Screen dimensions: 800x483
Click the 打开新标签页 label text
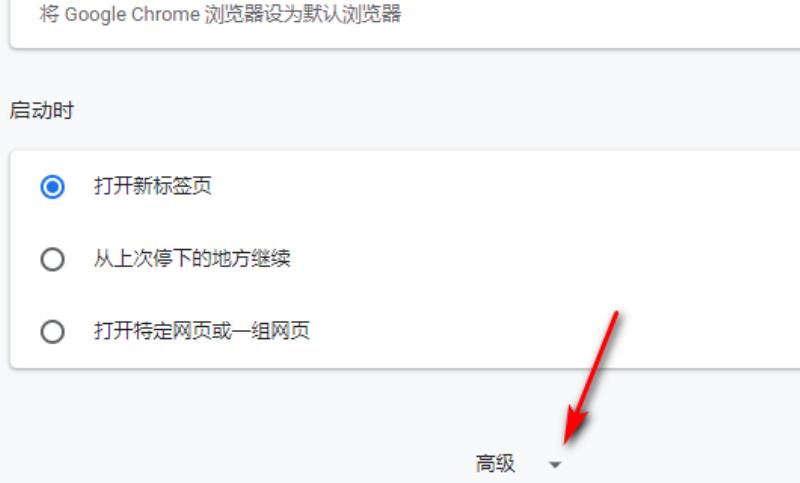point(153,186)
